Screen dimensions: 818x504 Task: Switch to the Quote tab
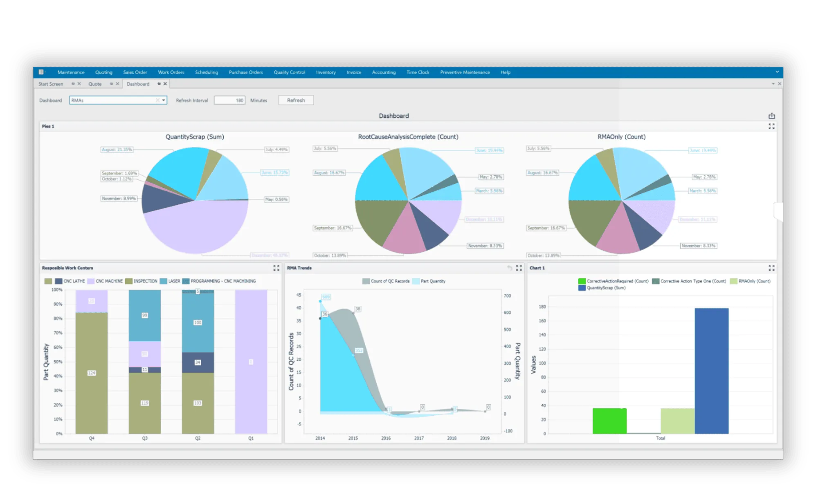coord(95,84)
